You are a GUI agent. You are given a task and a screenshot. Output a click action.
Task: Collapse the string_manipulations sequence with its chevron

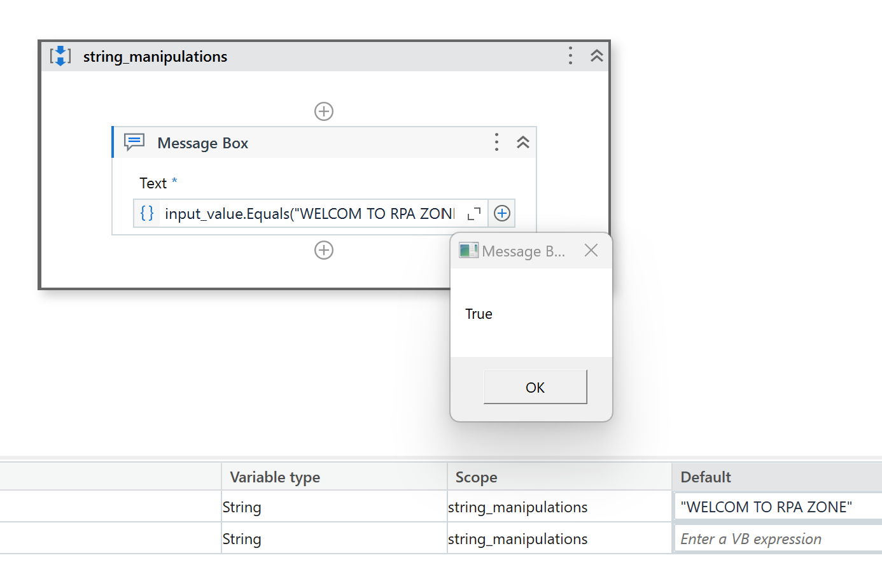[596, 55]
